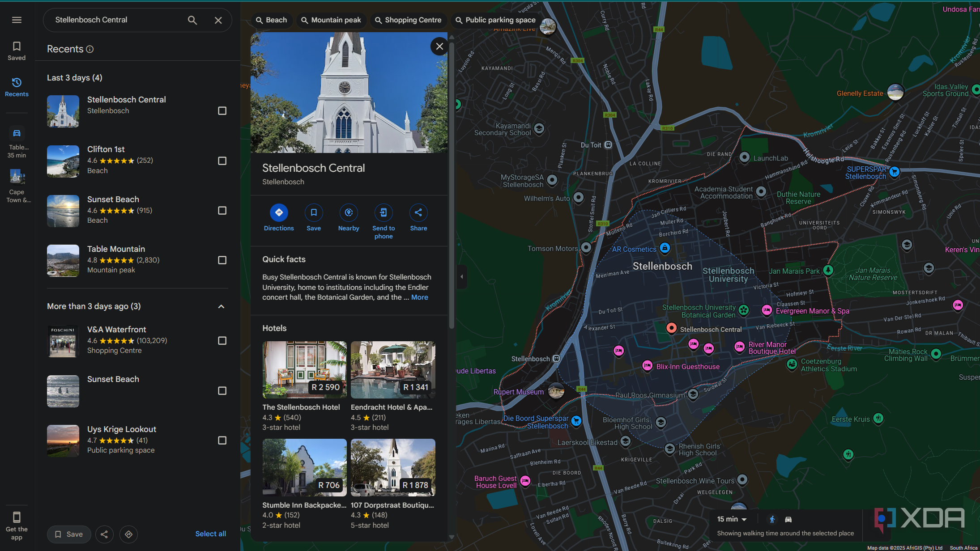Screen dimensions: 980x551
Task: Open the 15 min travel time dropdown
Action: pos(732,519)
